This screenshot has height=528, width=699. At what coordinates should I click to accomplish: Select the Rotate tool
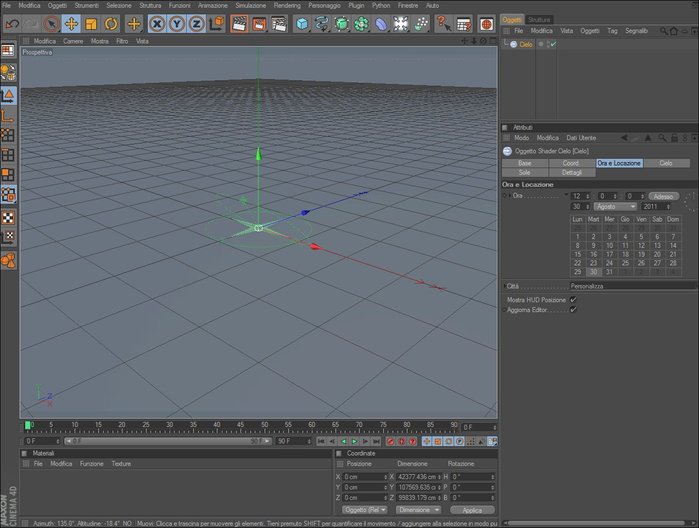click(111, 24)
